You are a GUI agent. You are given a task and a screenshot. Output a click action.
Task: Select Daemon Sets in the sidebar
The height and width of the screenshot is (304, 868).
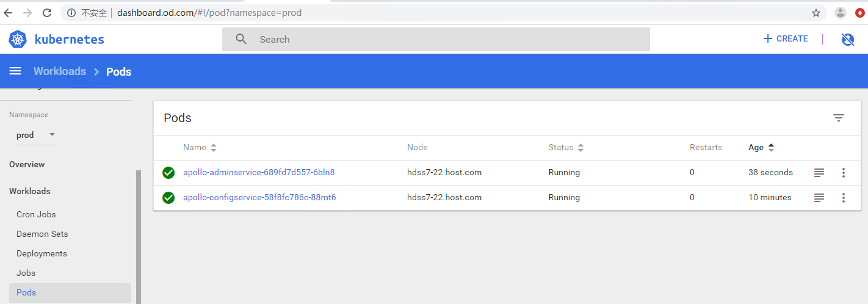[x=42, y=234]
